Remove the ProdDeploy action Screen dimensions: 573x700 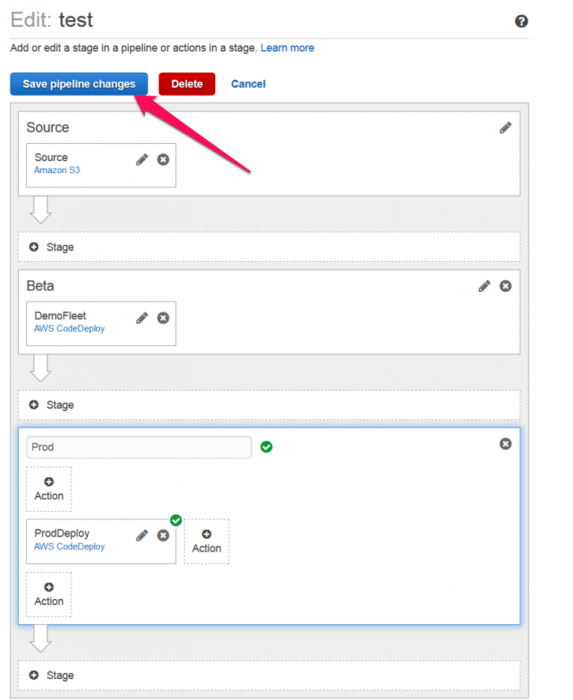coord(163,535)
